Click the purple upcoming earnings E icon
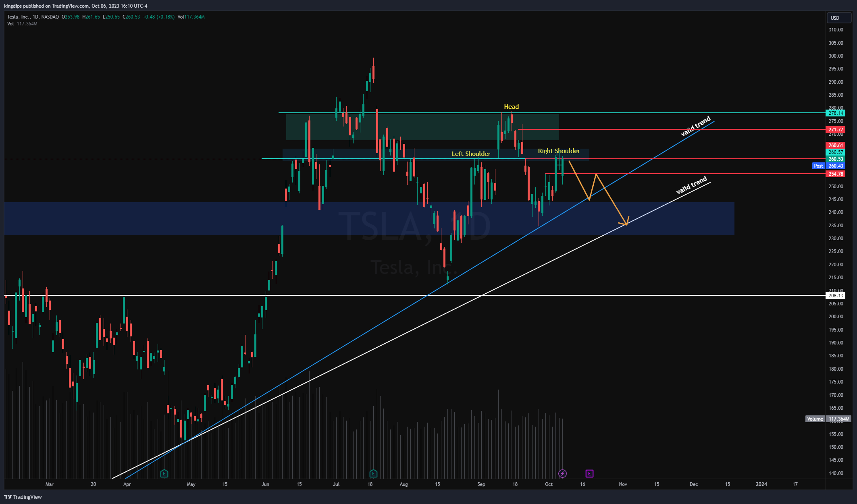Image resolution: width=857 pixels, height=504 pixels. click(589, 473)
